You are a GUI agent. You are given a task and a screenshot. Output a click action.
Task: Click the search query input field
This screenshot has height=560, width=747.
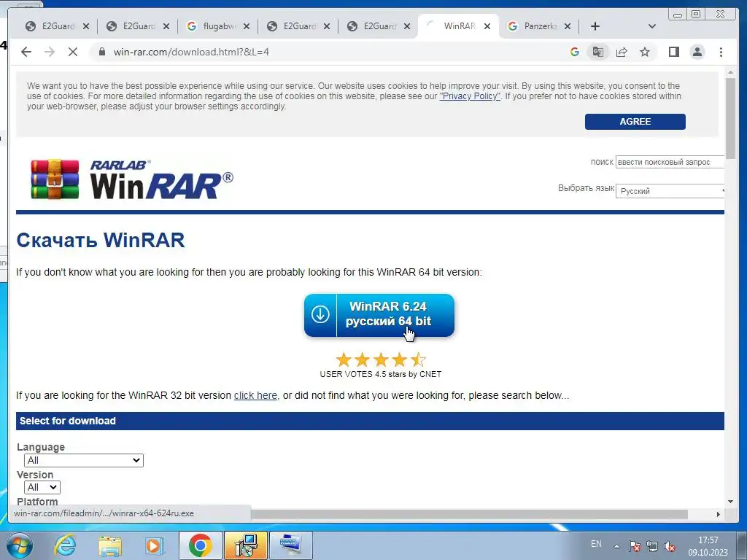pos(670,162)
